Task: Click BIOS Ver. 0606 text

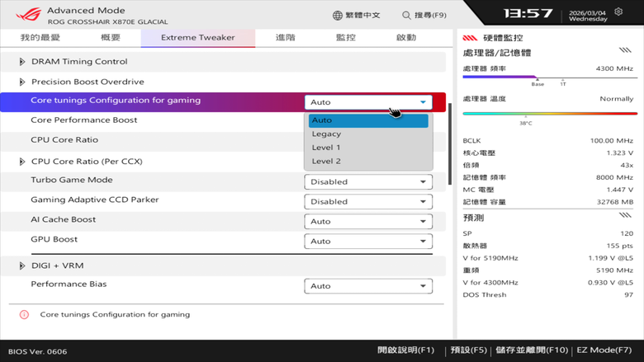Action: tap(37, 352)
